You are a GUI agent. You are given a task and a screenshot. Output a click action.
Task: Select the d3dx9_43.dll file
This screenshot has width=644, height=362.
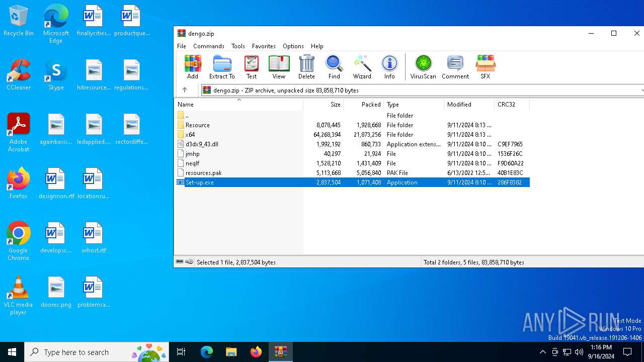coord(352,144)
